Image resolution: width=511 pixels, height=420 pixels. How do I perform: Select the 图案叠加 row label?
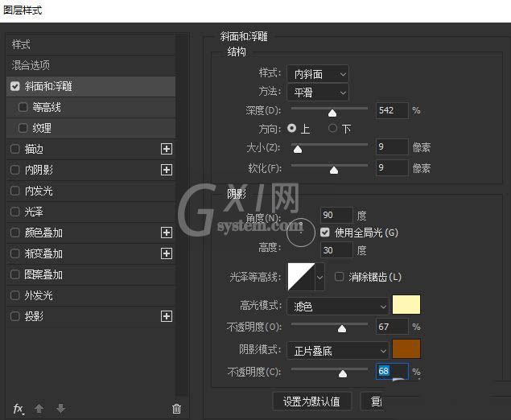point(43,274)
